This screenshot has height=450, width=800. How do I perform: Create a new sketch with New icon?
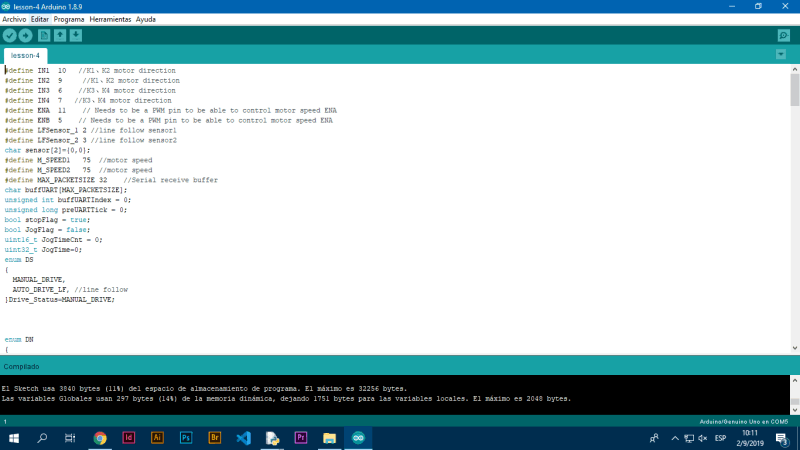[44, 35]
